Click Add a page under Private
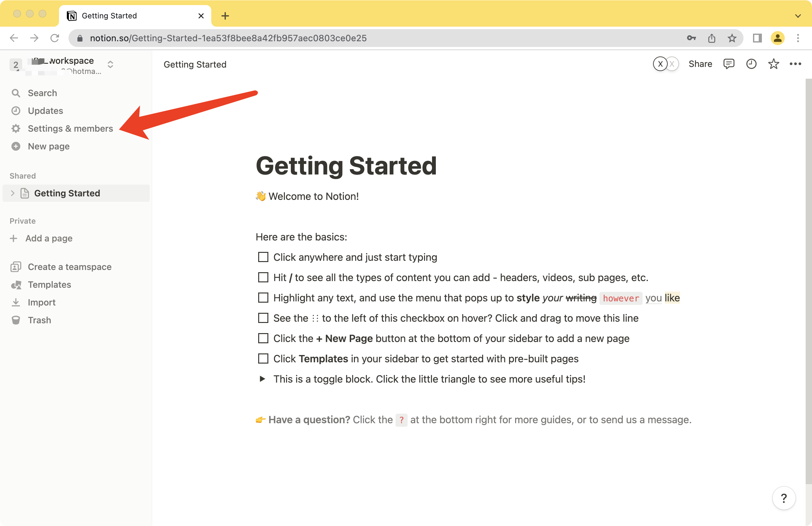The image size is (812, 526). coord(49,238)
